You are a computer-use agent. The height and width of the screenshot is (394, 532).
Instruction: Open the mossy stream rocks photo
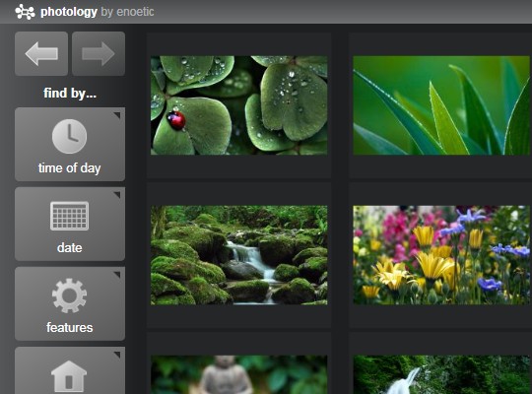238,255
